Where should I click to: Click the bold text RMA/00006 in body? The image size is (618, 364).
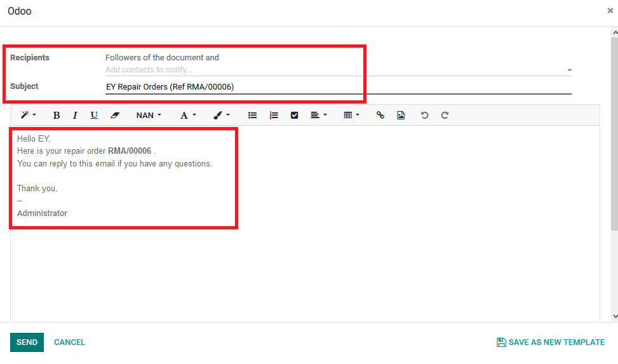(130, 151)
